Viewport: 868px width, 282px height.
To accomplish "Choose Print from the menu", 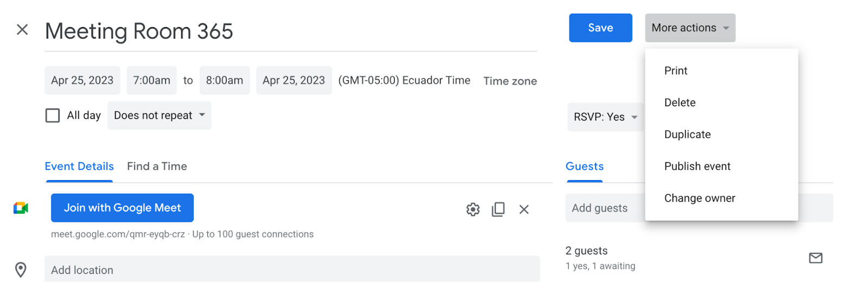I will pyautogui.click(x=675, y=71).
